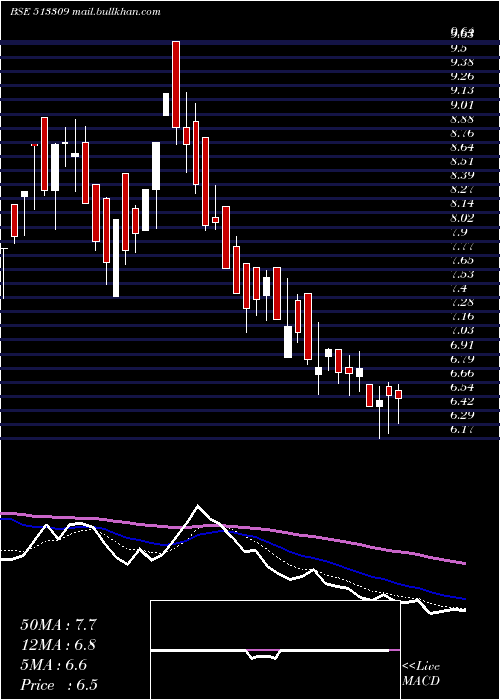This screenshot has height=700, width=500.
Task: Select the 7.53 price axis label
Action: [x=462, y=274]
